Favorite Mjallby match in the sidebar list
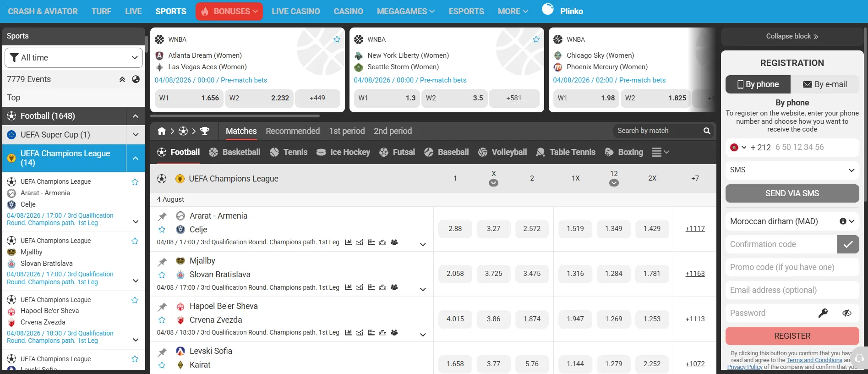 click(135, 241)
